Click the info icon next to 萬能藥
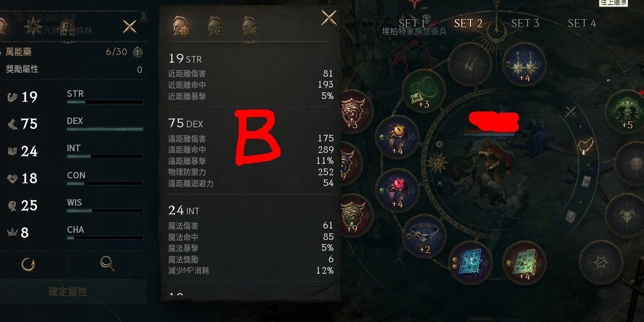The width and height of the screenshot is (644, 322). tap(138, 52)
